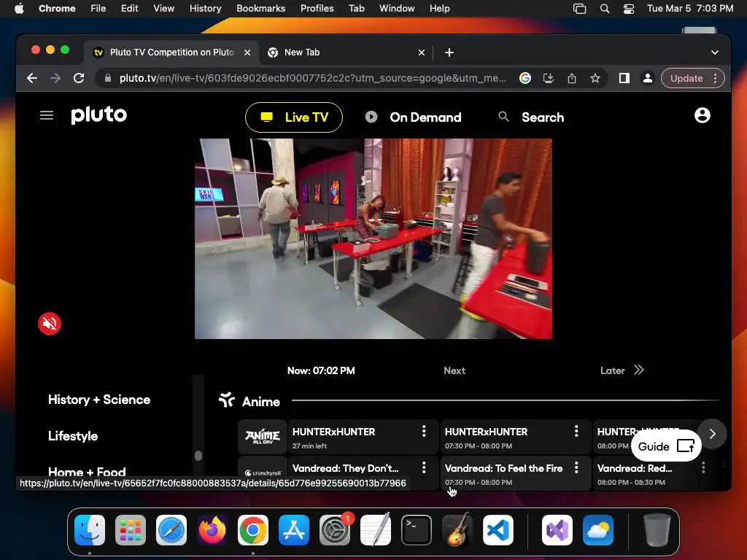Open a new Chrome tab

pyautogui.click(x=449, y=52)
